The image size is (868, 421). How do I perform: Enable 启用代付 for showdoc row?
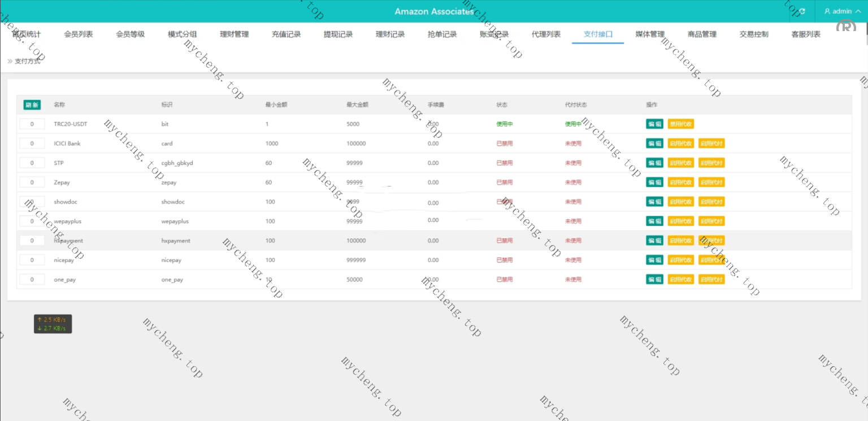click(x=711, y=202)
